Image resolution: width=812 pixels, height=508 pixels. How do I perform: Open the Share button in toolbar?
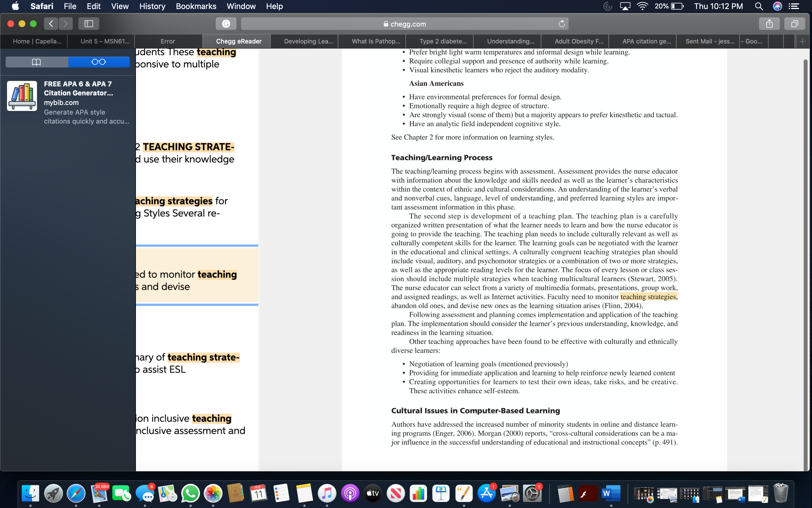(x=769, y=23)
